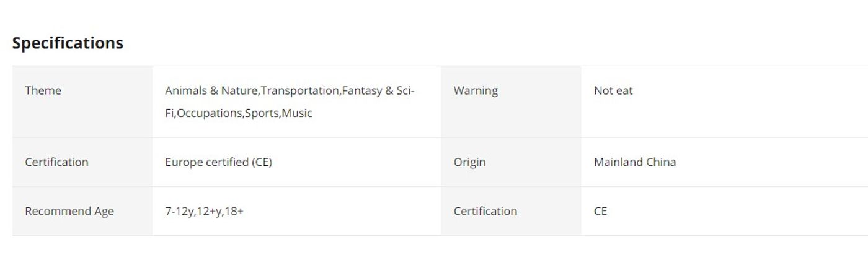Viewport: 868px width, 255px height.
Task: Select the Mainland China origin value
Action: [x=635, y=162]
